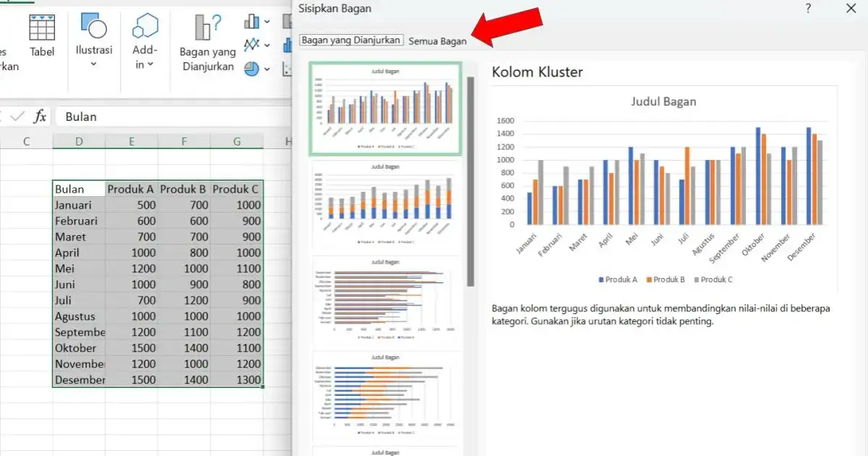Viewport: 868px width, 456px height.
Task: Select the Bagan yang Dianjurkan tab
Action: point(352,41)
